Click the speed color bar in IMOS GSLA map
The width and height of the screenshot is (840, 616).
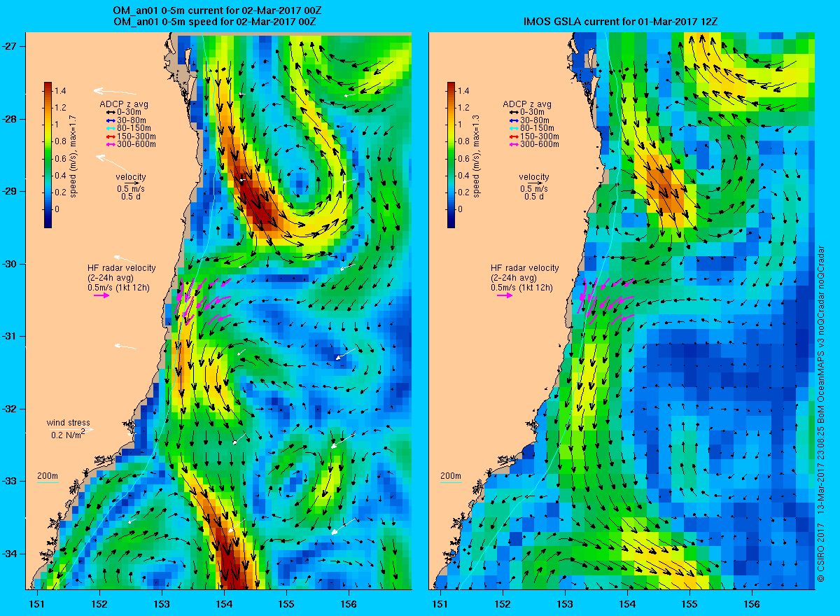451,155
